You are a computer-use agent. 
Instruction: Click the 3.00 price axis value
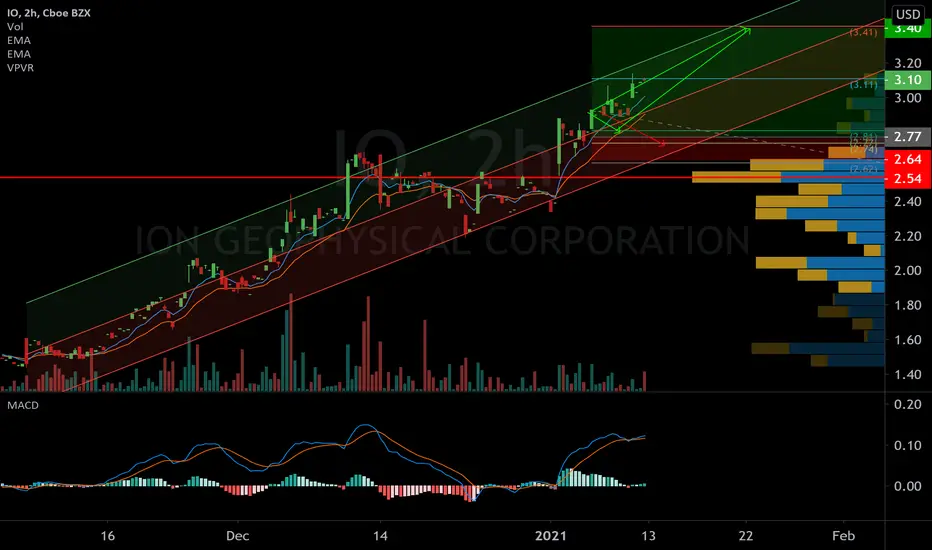click(x=908, y=98)
